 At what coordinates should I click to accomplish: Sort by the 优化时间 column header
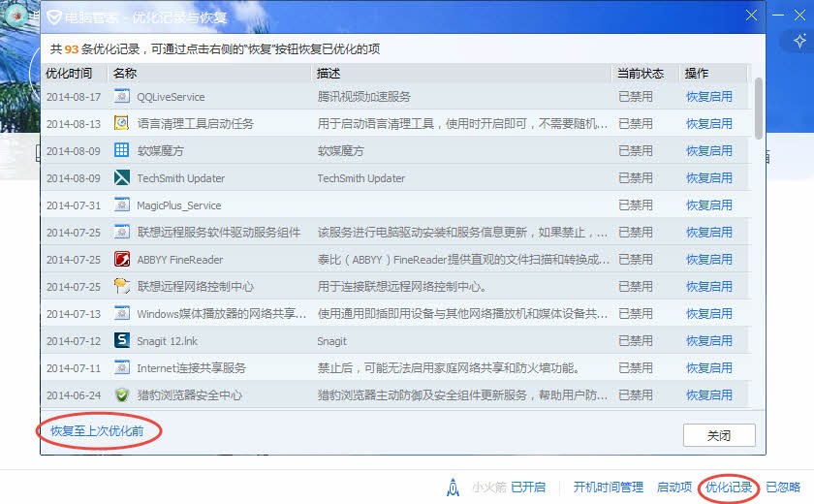point(69,74)
